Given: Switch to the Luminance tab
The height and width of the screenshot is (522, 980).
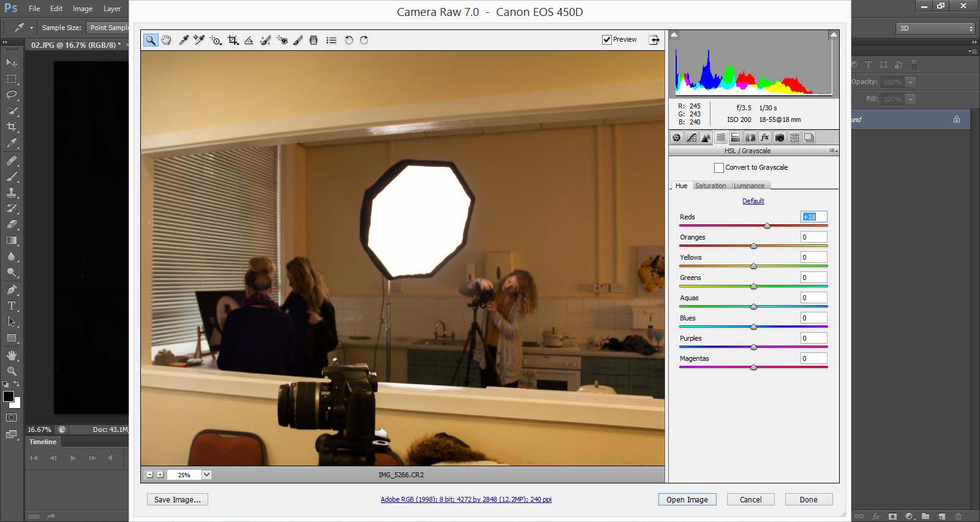Looking at the screenshot, I should pos(749,186).
